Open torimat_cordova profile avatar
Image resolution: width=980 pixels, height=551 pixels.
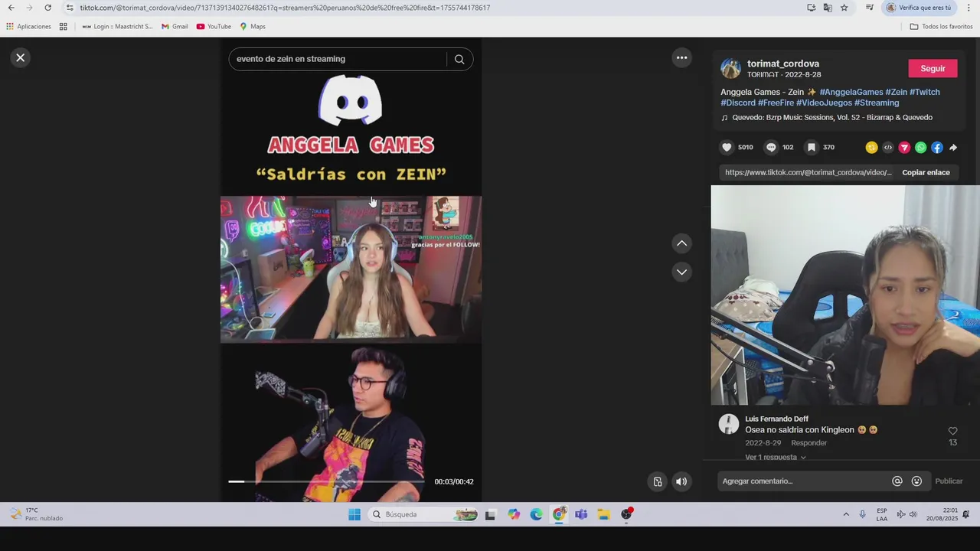730,68
